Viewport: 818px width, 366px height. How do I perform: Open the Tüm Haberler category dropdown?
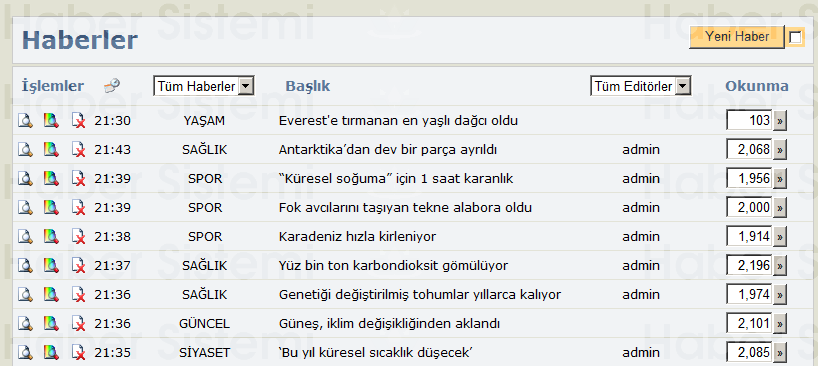pyautogui.click(x=203, y=86)
